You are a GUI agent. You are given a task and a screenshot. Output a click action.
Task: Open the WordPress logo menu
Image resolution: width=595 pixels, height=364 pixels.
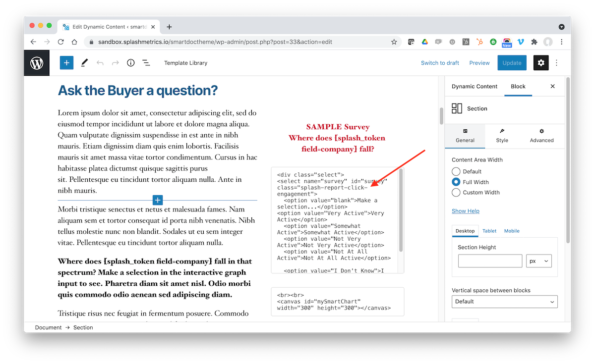click(x=37, y=63)
